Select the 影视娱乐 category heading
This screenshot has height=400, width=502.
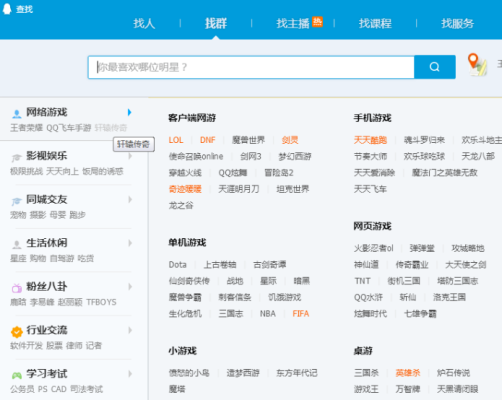[x=47, y=156]
